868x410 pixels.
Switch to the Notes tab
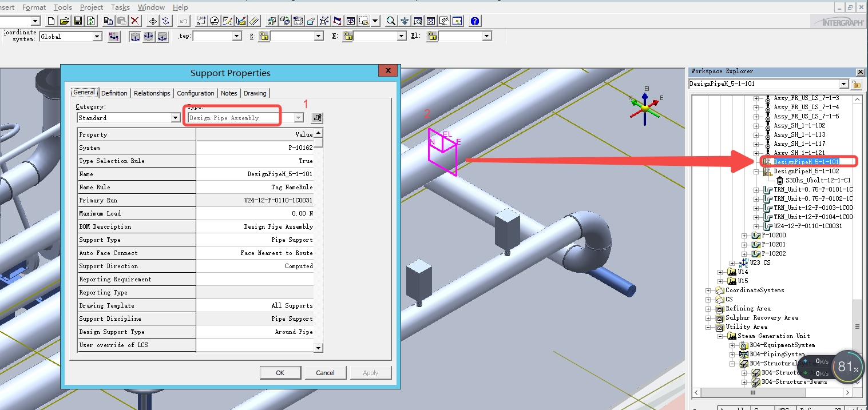coord(229,93)
